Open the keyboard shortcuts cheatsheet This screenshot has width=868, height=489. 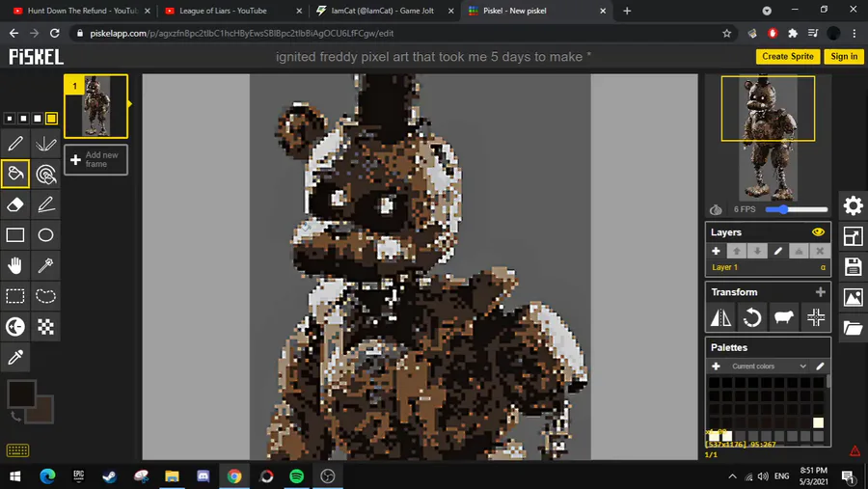click(x=17, y=450)
